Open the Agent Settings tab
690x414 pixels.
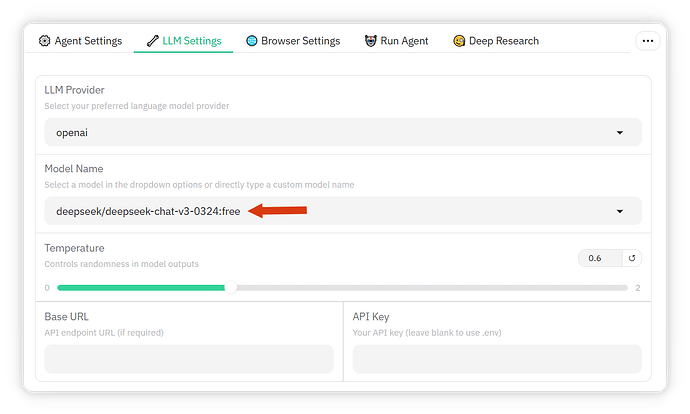click(x=81, y=41)
